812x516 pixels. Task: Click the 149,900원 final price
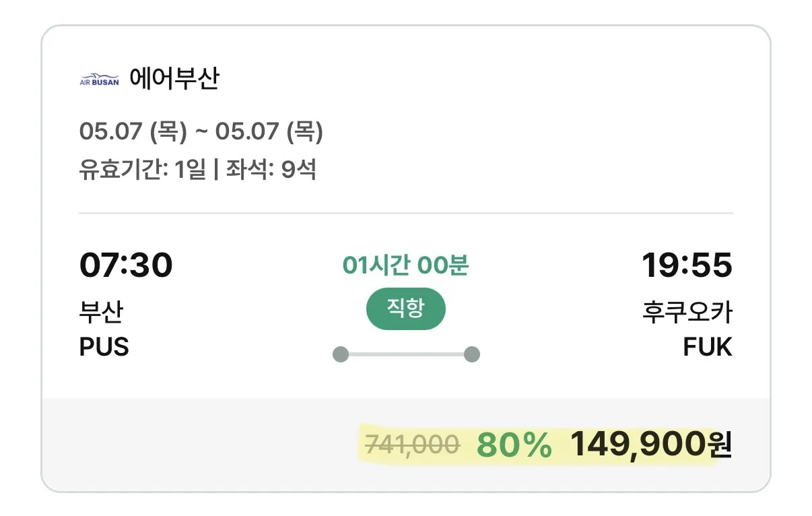coord(652,444)
